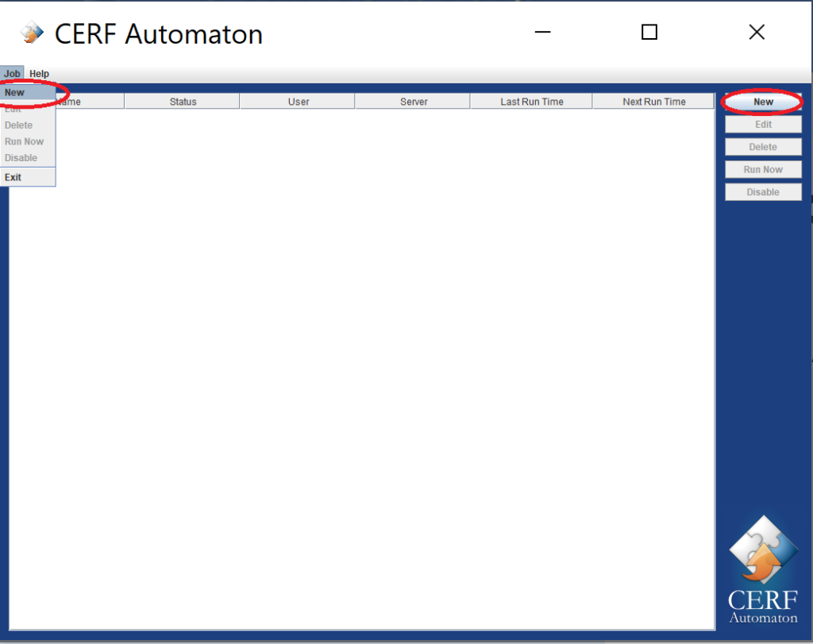Screen dimensions: 813x644
Task: Choose Delete in the Job dropdown menu
Action: point(19,125)
